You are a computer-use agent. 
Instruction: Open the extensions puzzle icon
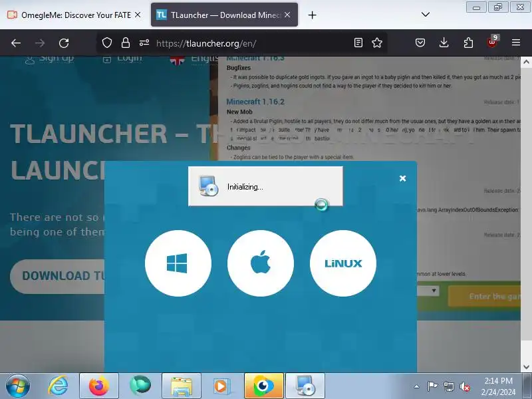coord(468,43)
